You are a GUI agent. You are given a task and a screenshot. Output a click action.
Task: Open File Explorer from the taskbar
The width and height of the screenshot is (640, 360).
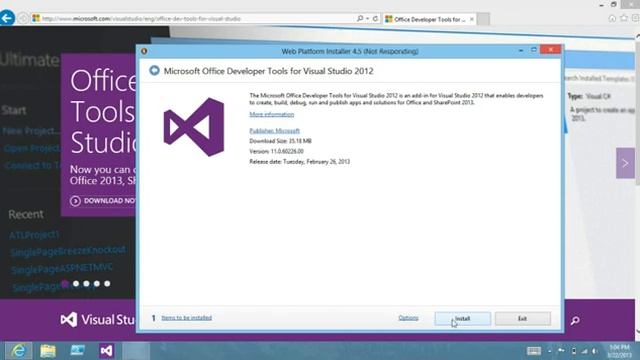click(x=48, y=351)
